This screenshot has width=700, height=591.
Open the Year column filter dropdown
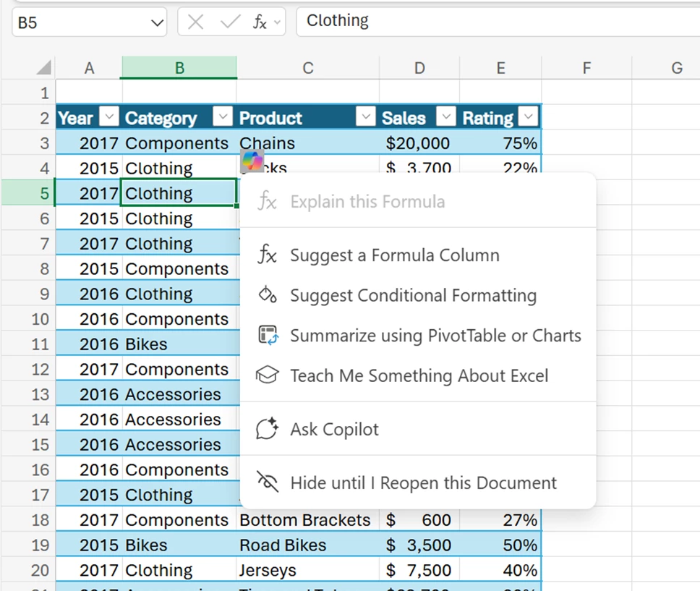109,116
